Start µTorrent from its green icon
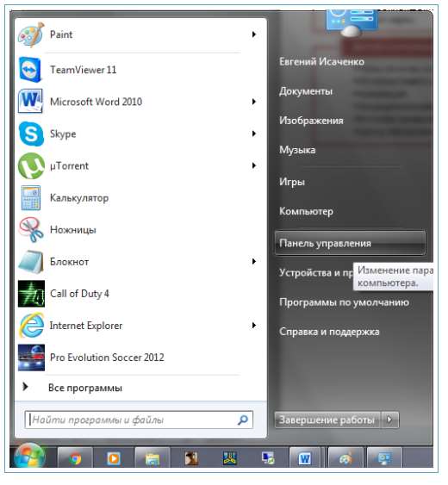Screen dimensions: 448x485 [31, 166]
